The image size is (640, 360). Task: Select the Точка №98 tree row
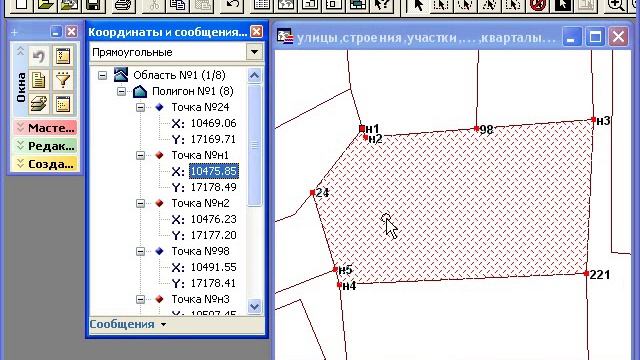click(200, 251)
